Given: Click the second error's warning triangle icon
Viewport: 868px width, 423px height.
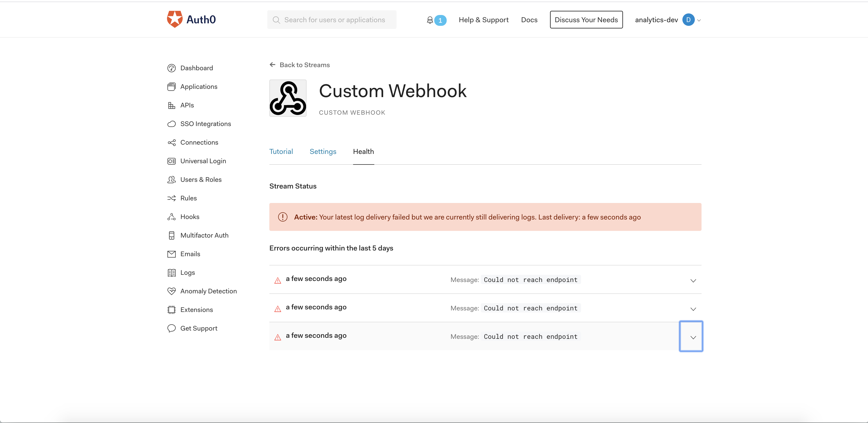Looking at the screenshot, I should point(278,309).
